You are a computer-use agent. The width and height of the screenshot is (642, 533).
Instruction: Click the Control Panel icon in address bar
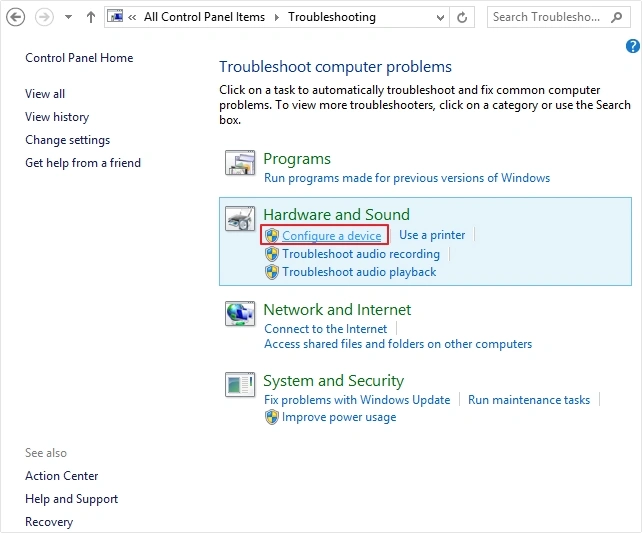[x=115, y=16]
